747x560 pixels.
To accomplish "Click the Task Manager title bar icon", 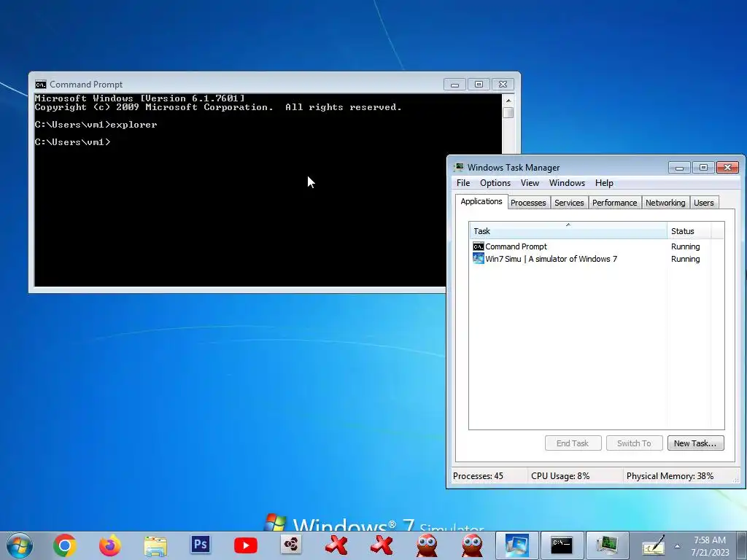I will click(x=458, y=167).
